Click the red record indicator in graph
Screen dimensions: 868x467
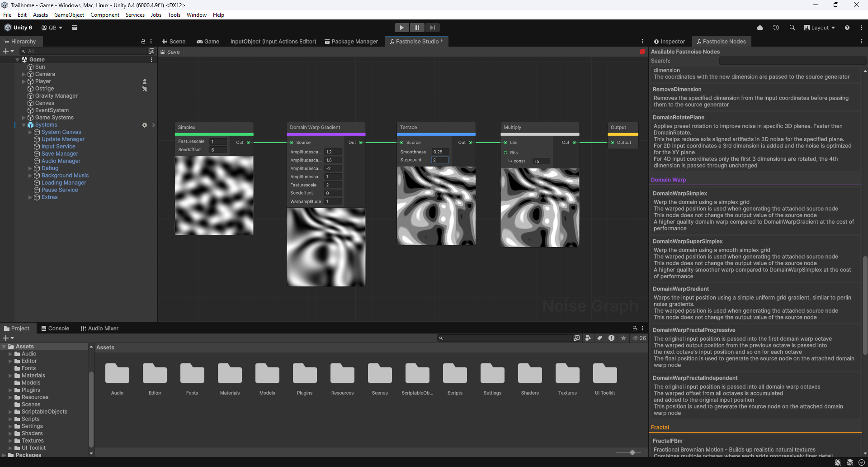tap(642, 52)
